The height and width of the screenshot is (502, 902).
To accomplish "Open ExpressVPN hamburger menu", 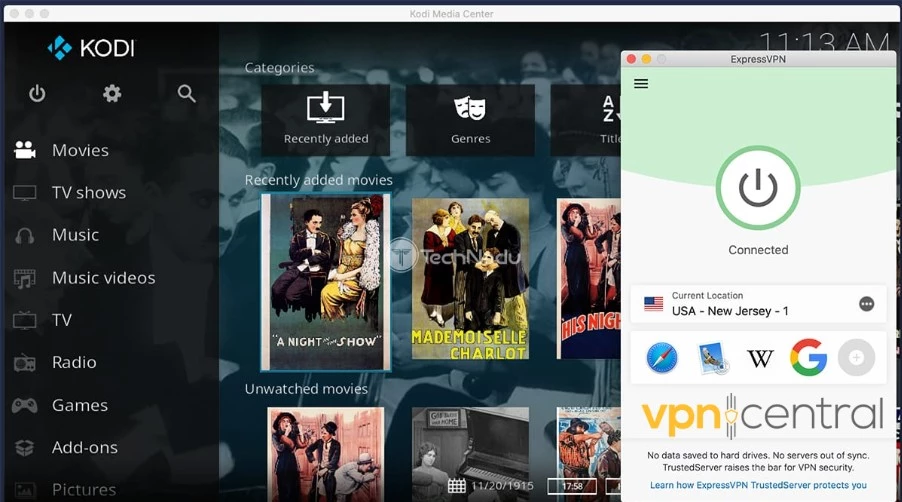I will click(641, 84).
